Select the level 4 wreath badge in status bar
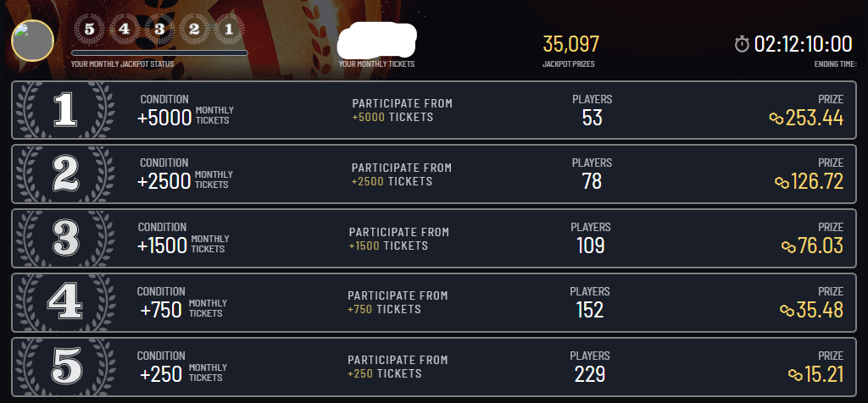The image size is (868, 403). pos(124,28)
